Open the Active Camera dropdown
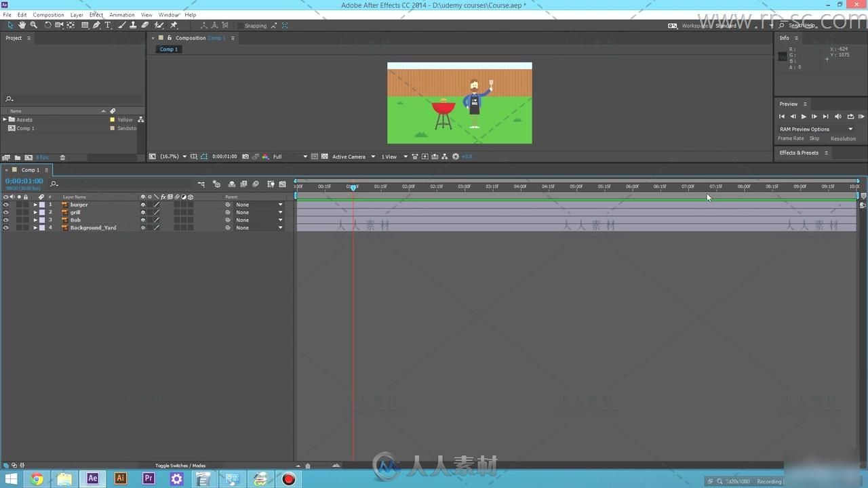Screen dimensions: 868x488 (353, 157)
